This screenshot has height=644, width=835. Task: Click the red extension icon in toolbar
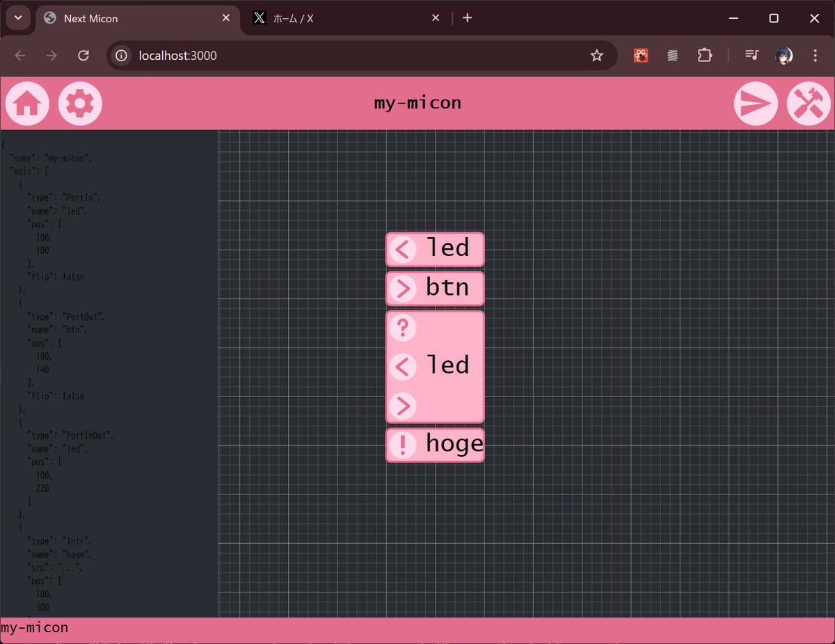coord(642,56)
